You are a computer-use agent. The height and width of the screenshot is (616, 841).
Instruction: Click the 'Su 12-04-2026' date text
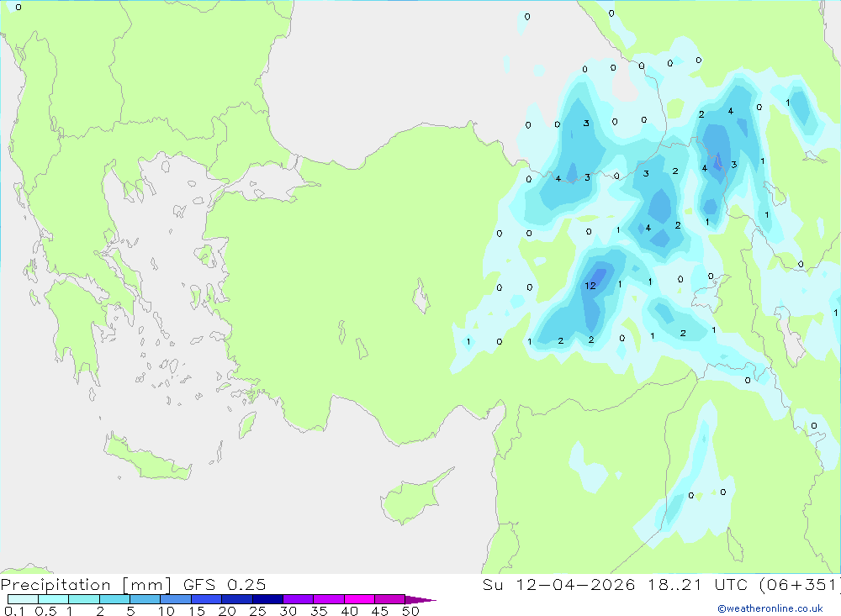pos(558,585)
